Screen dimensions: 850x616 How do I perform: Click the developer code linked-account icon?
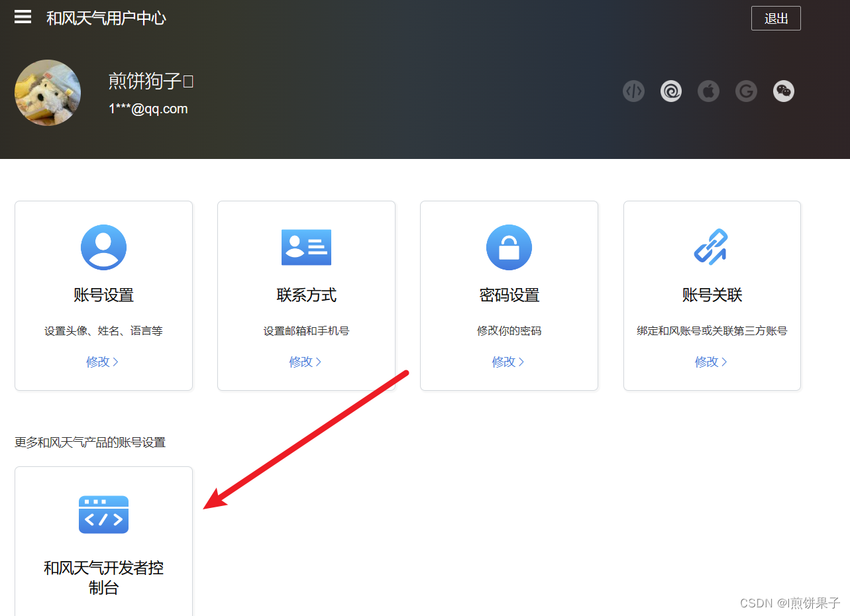633,91
